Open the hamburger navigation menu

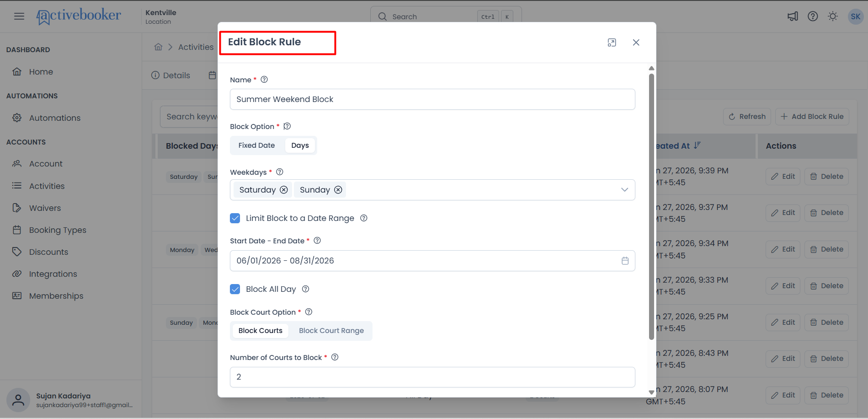(19, 16)
